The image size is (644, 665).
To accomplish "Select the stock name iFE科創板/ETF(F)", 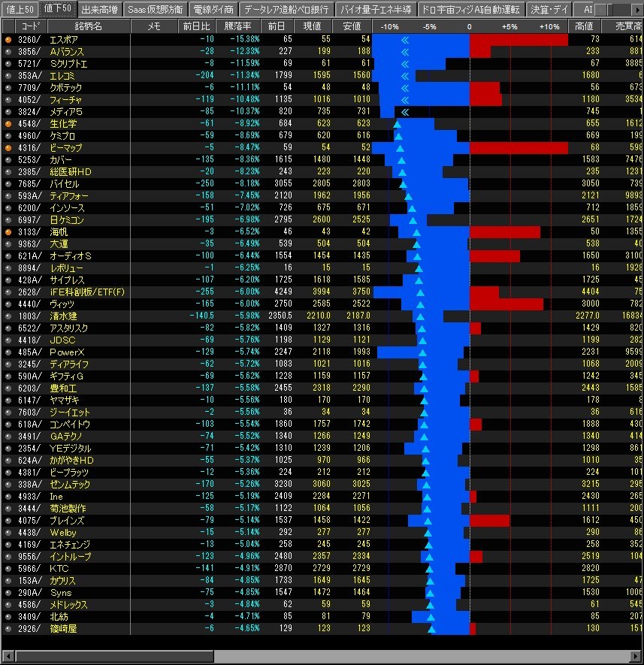I will click(87, 292).
